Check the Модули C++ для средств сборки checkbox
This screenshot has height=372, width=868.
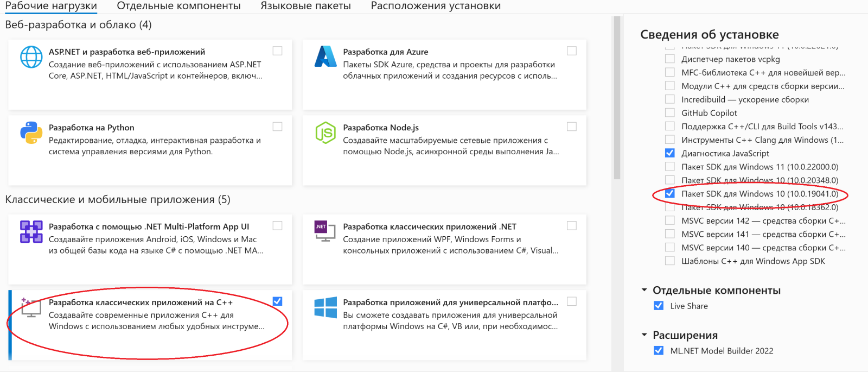[670, 86]
